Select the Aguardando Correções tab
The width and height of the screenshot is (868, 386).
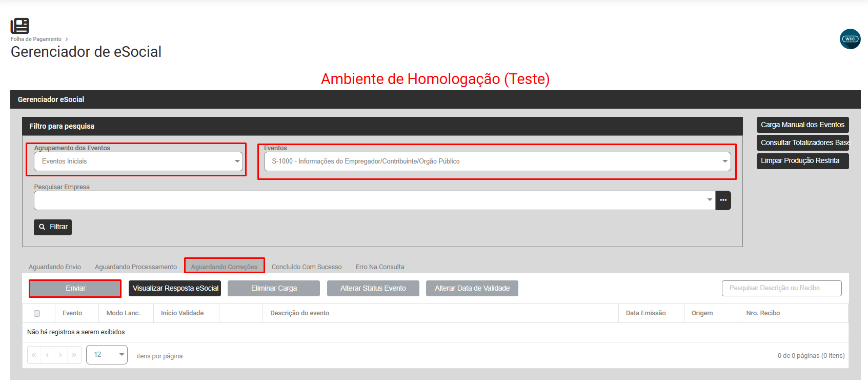point(225,267)
